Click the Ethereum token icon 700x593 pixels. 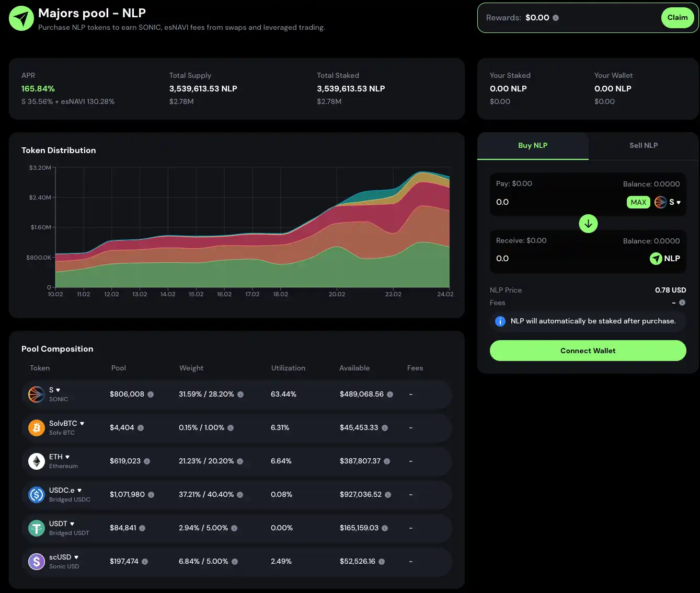coord(36,461)
